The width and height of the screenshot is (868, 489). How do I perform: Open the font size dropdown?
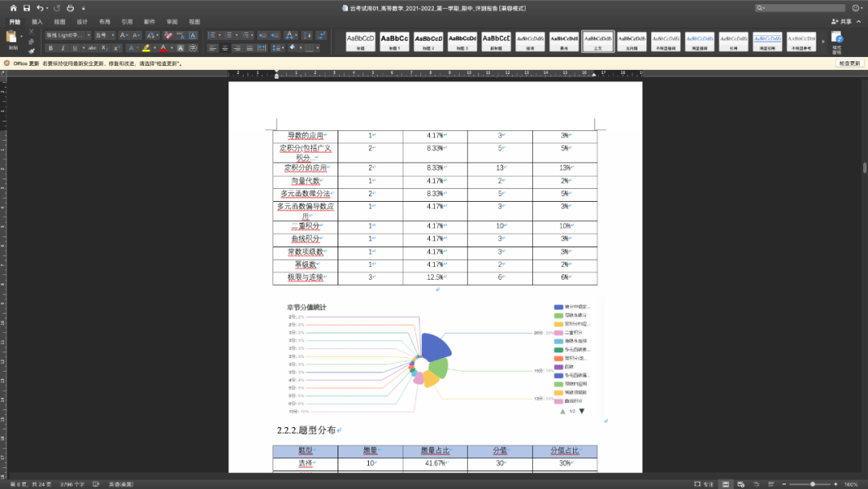[x=104, y=35]
